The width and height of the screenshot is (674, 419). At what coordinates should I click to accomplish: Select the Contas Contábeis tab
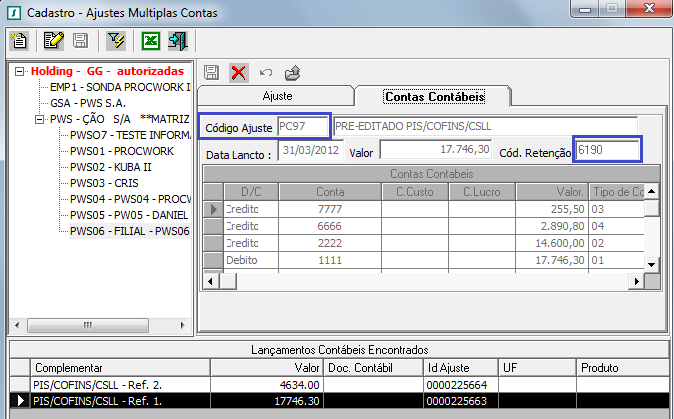[434, 96]
